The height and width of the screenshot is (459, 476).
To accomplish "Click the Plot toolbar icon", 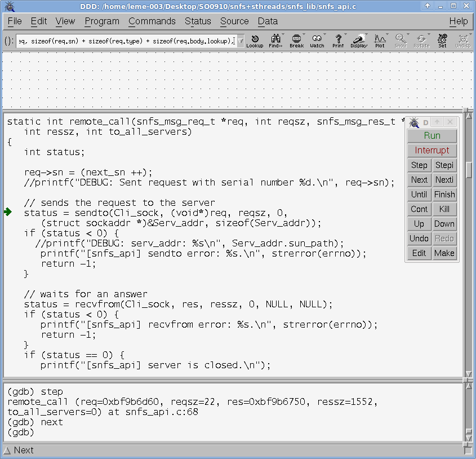I will [380, 41].
